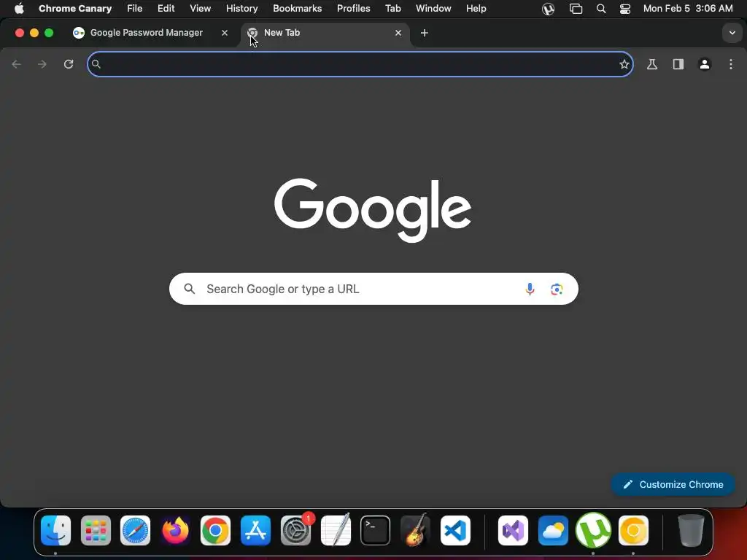
Task: Reload the current page
Action: [x=69, y=64]
